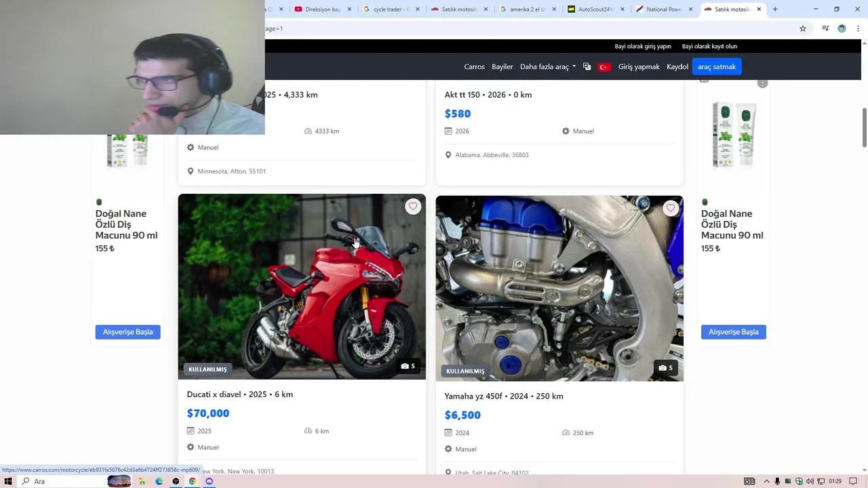Open Yamaha yz 450f • 2024 listing title
868x488 pixels.
pos(504,396)
